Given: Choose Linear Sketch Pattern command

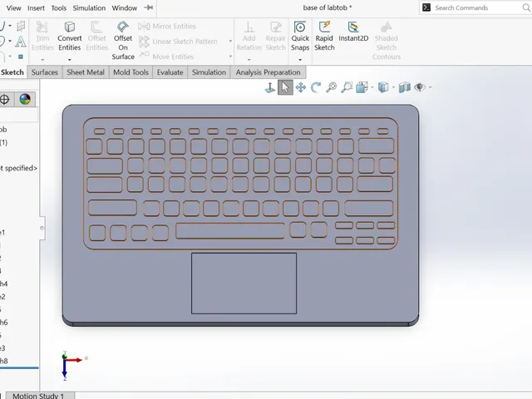Looking at the screenshot, I should click(178, 42).
